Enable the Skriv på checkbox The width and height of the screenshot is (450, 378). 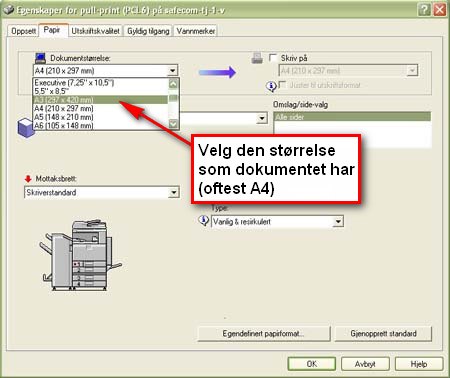(273, 58)
